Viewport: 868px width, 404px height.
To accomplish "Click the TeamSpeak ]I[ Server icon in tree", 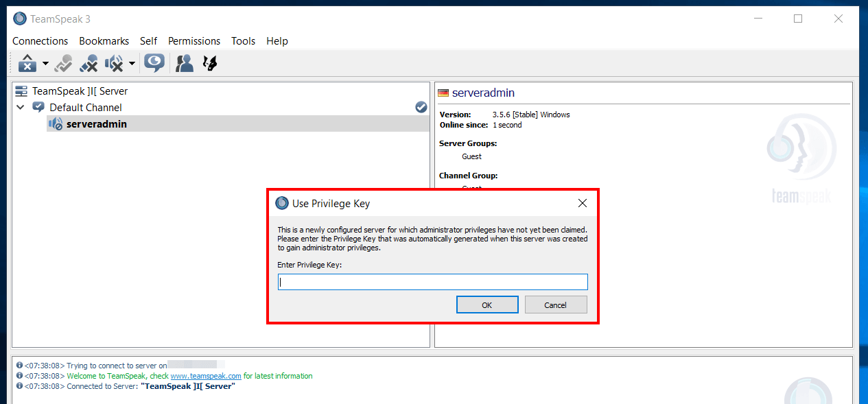I will point(21,91).
